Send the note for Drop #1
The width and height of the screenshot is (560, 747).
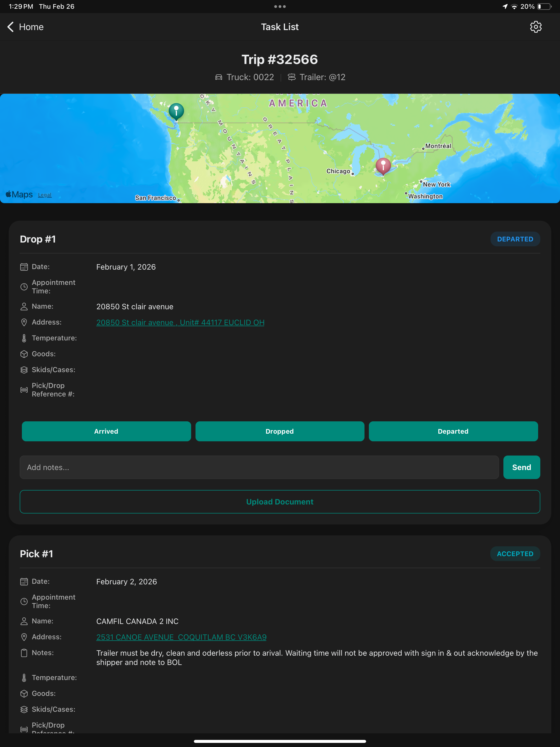tap(521, 467)
